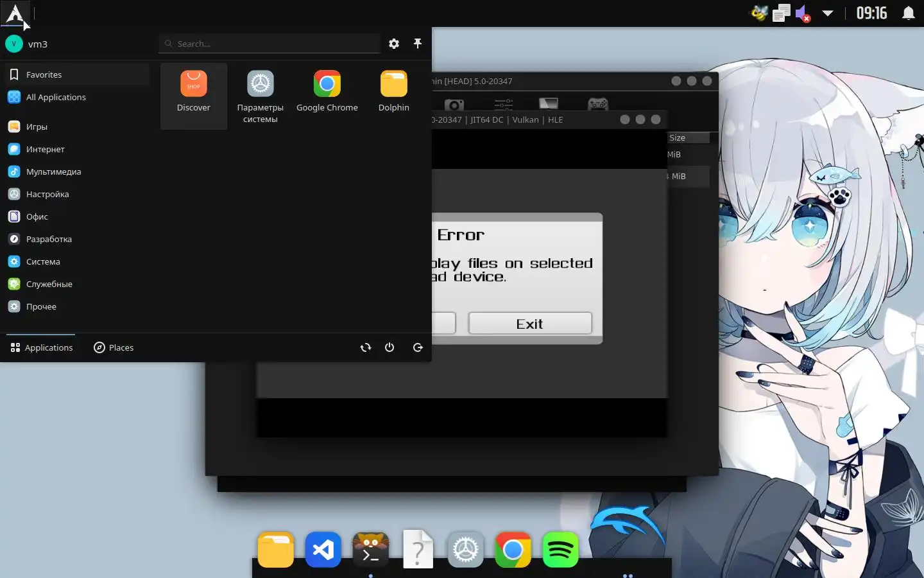
Task: Expand hidden system tray icons arrow
Action: point(828,13)
